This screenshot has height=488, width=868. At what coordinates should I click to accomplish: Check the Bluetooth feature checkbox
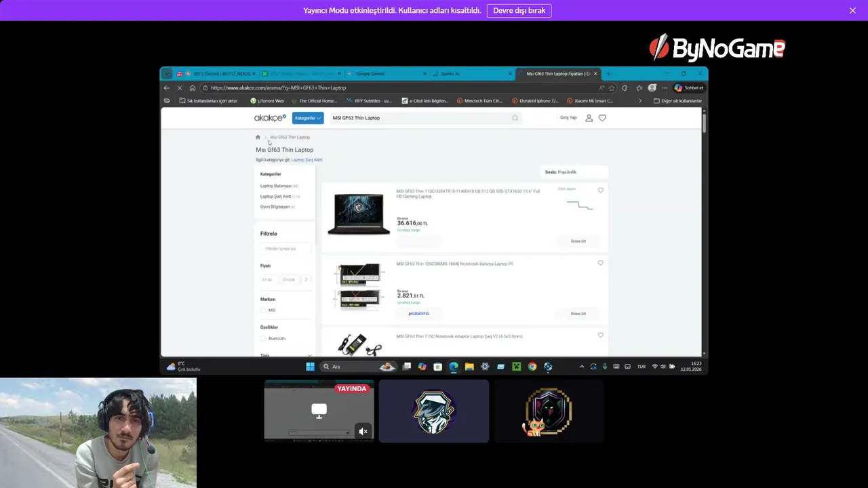[x=263, y=338]
